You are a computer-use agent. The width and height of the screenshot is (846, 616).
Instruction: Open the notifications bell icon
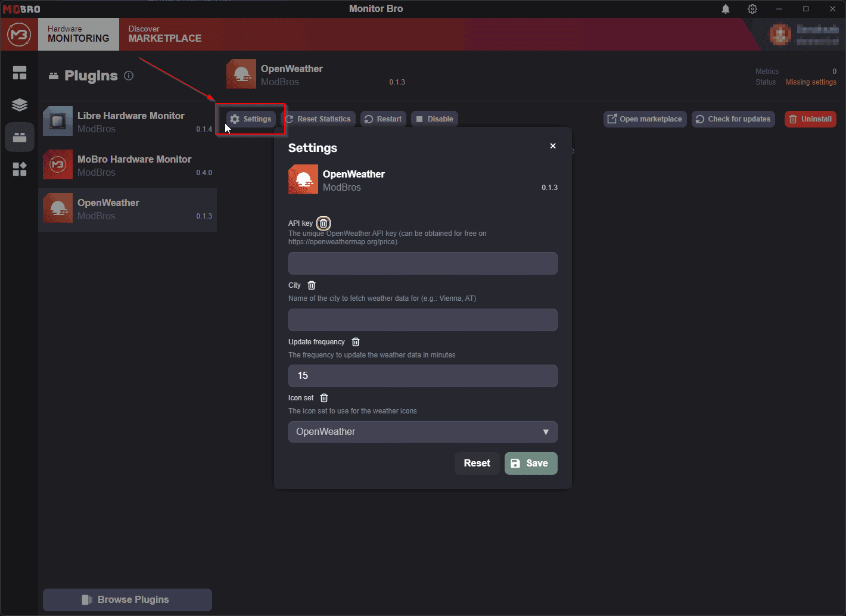click(726, 9)
